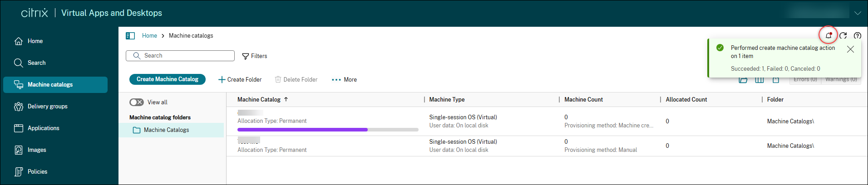Open the Filters options
Viewport: 868px width, 185px height.
255,56
